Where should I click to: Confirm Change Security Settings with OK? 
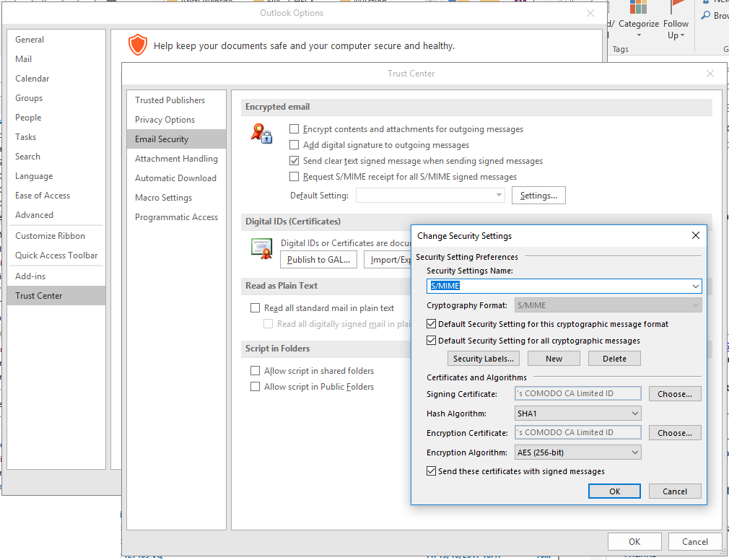coord(614,491)
